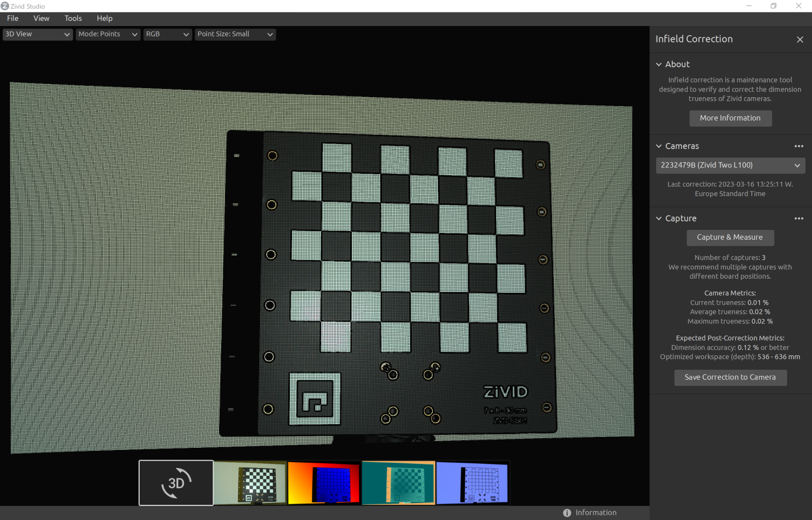Screen dimensions: 812x520
Task: Open the Capture section three-dot options menu
Action: click(x=798, y=218)
